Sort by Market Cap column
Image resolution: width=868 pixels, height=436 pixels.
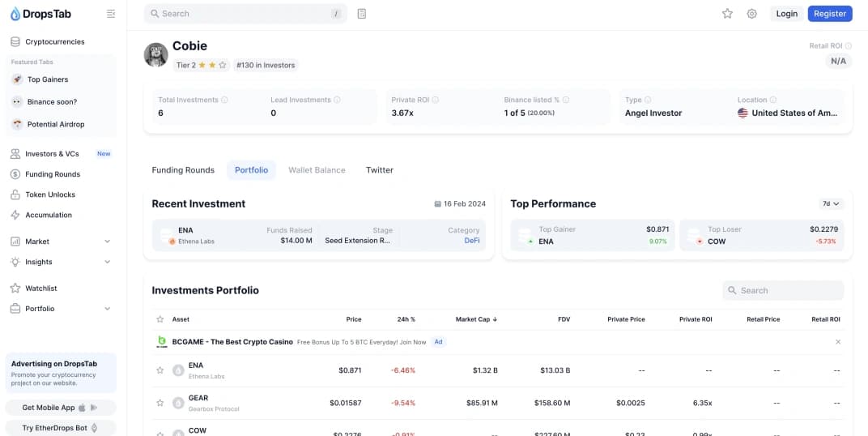click(477, 319)
